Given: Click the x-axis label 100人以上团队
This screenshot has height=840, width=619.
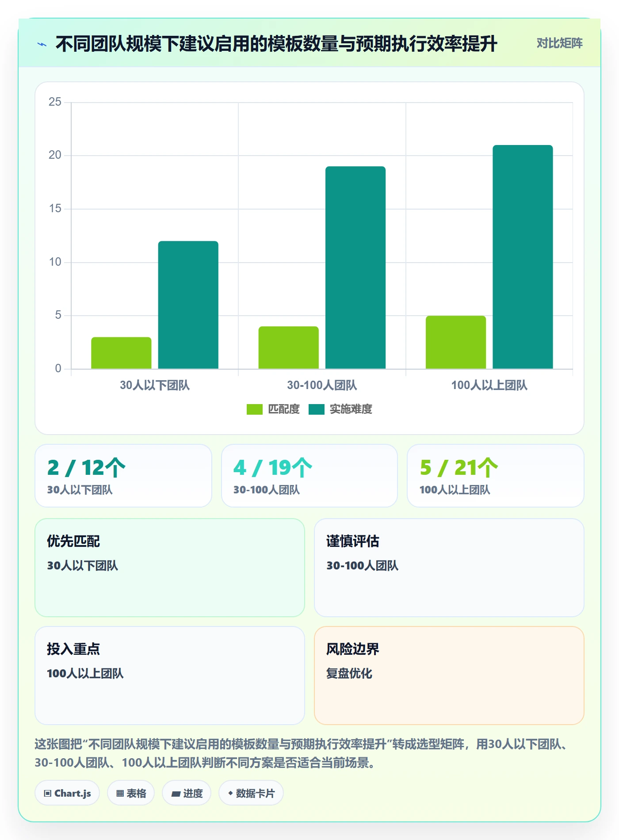Looking at the screenshot, I should click(489, 386).
